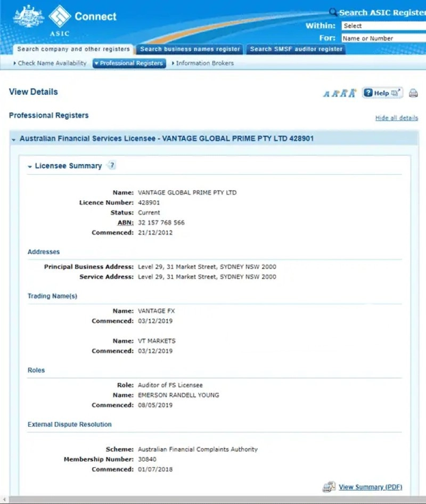Screen dimensions: 426x504
Task: Open Information Brokers menu
Action: [x=203, y=63]
